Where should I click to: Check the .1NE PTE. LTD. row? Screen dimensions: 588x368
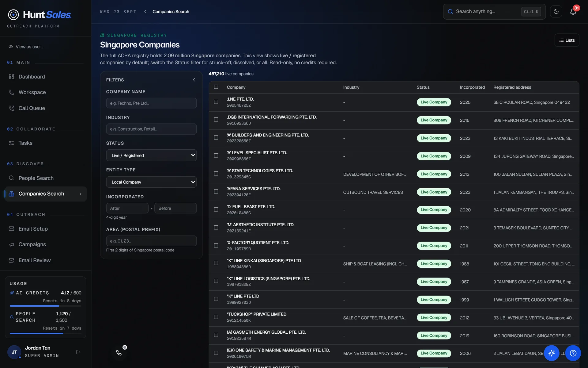[216, 102]
